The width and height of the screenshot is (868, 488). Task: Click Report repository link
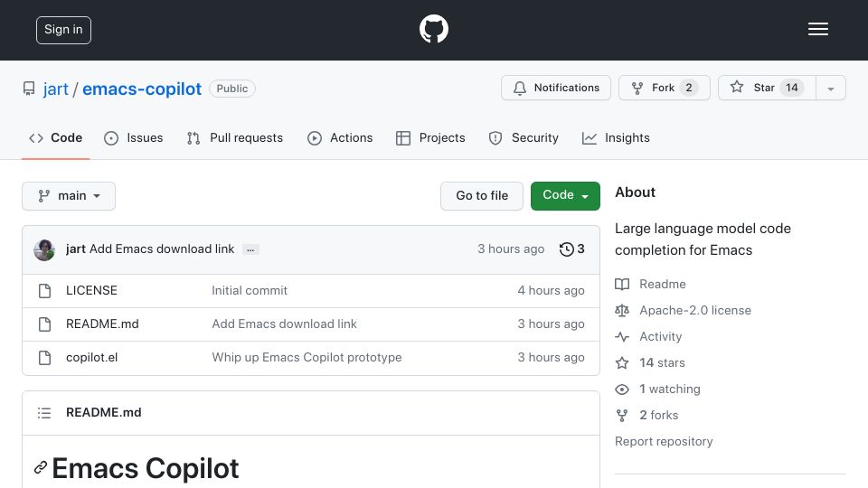[x=664, y=442]
